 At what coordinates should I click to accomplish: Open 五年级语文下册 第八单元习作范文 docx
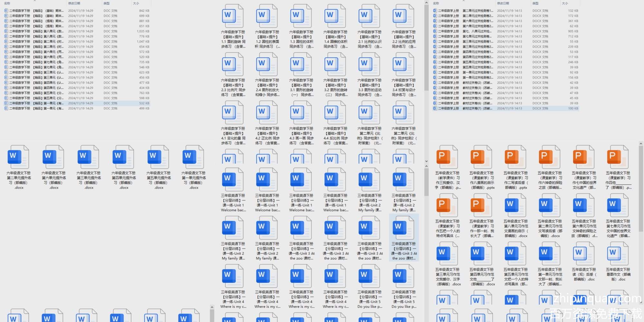click(x=515, y=205)
